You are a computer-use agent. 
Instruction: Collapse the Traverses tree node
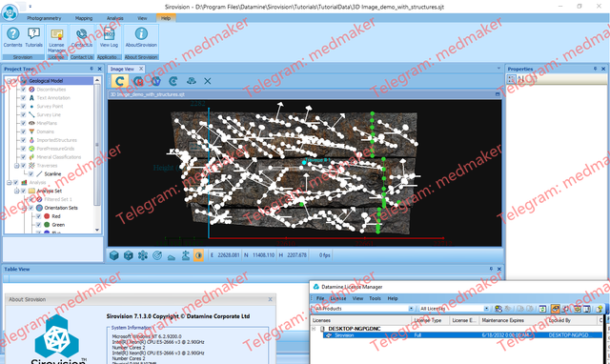click(x=17, y=166)
